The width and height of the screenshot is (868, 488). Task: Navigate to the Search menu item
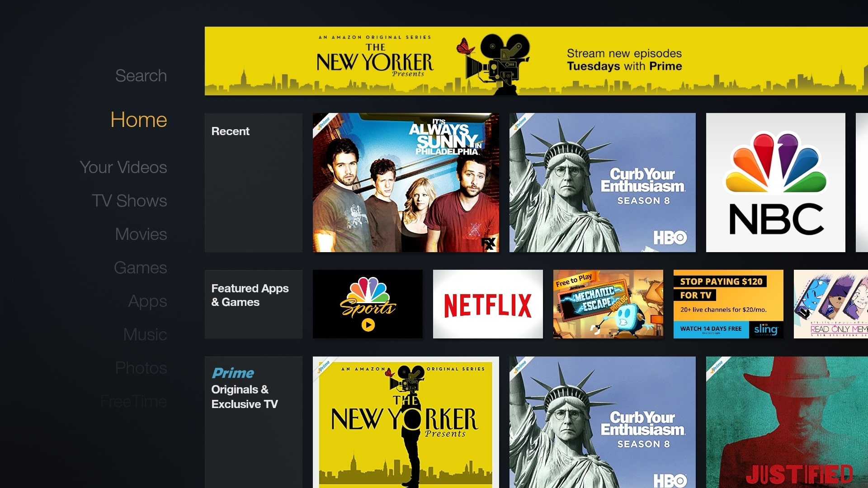pos(141,75)
